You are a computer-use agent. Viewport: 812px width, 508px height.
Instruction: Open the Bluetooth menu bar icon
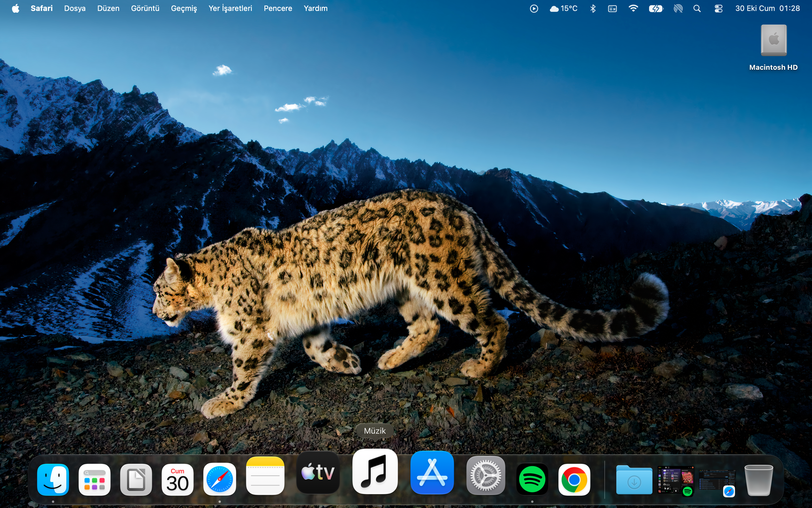[593, 8]
